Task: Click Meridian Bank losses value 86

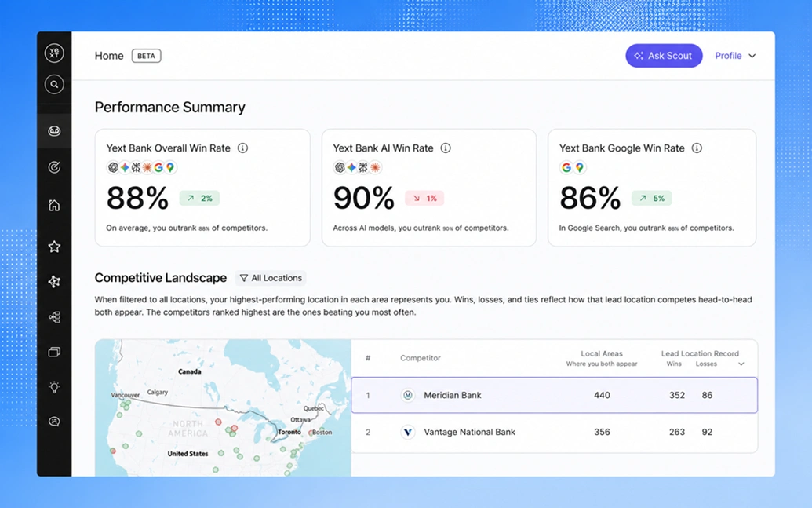Action: click(707, 395)
